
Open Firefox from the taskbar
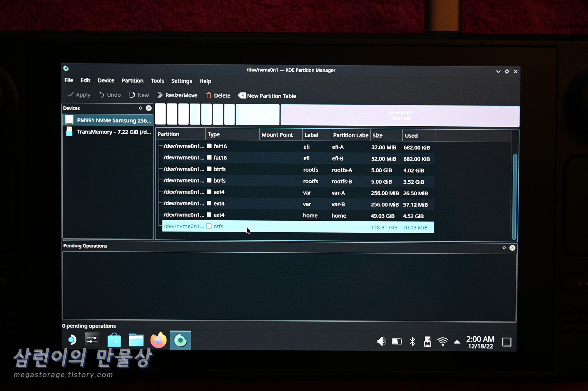(158, 340)
